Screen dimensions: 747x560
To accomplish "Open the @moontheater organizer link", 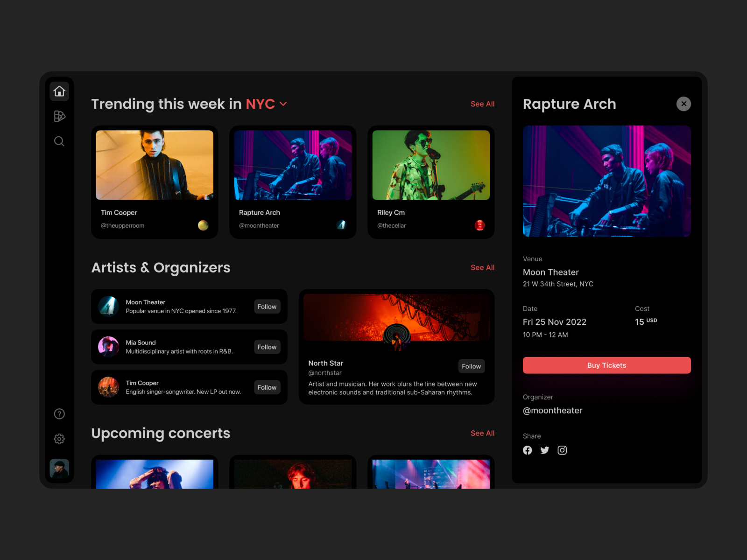I will pyautogui.click(x=552, y=411).
